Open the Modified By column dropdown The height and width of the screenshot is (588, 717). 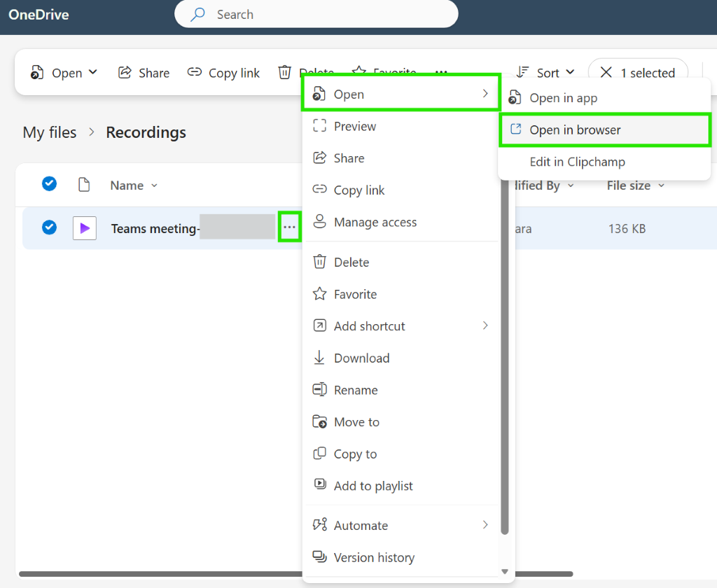571,185
